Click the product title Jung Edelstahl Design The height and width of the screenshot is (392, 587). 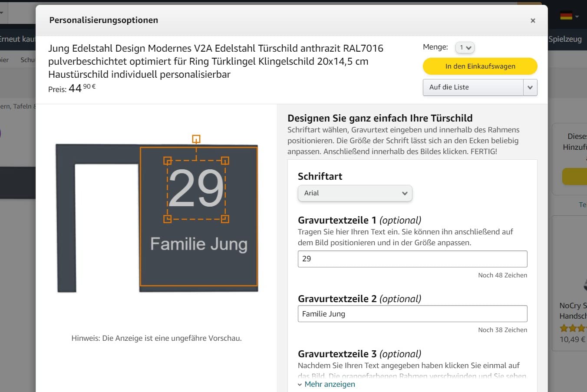(216, 61)
